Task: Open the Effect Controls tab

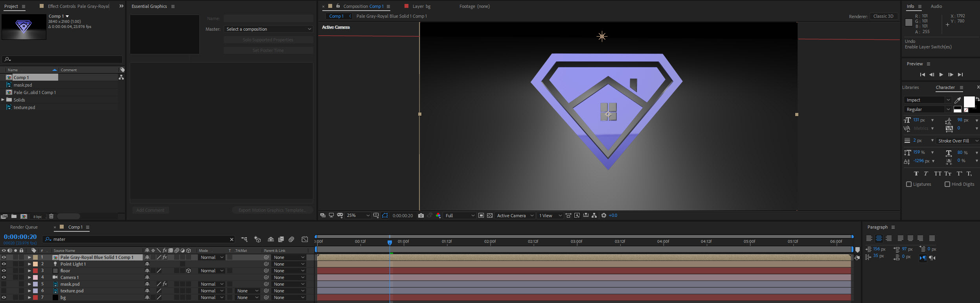Action: [78, 6]
